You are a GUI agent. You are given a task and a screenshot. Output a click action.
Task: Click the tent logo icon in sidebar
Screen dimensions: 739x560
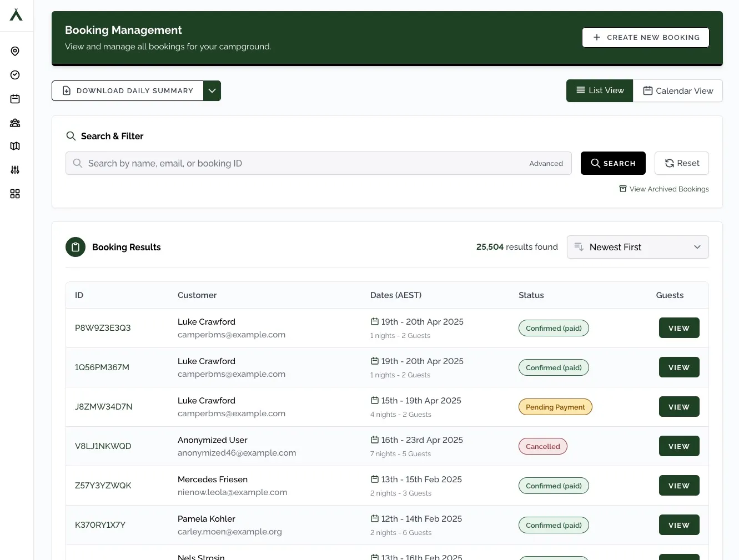point(16,15)
